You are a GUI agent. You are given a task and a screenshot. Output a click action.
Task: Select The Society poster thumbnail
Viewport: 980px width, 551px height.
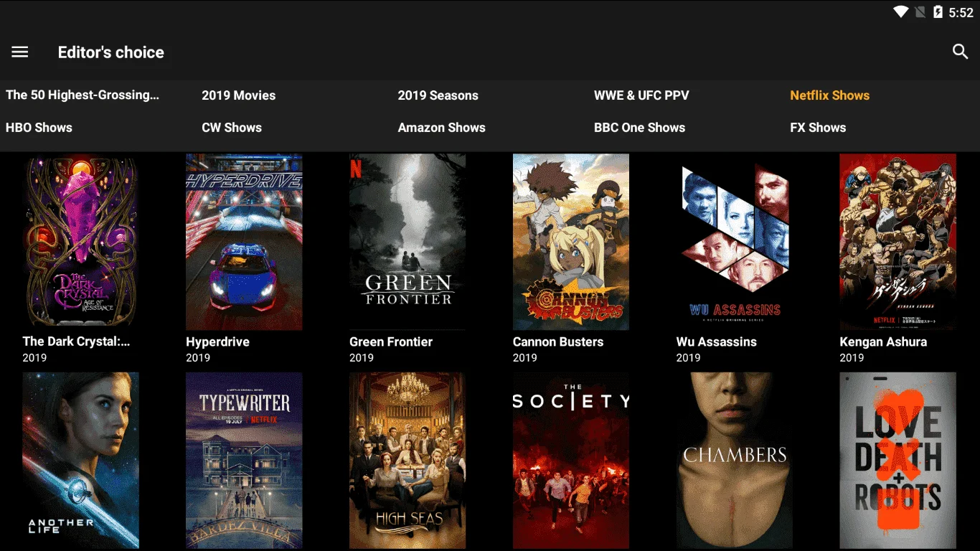point(571,461)
